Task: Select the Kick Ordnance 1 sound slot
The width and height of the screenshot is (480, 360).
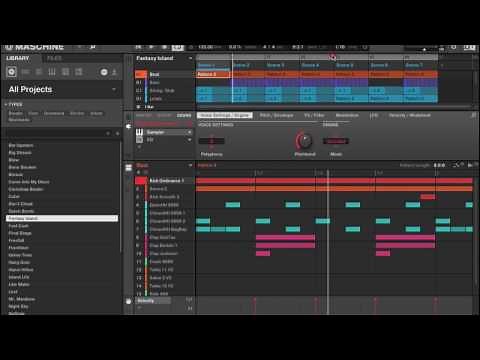Action: pos(165,181)
